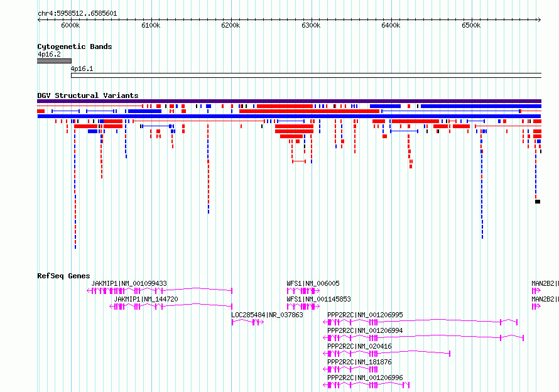Click the WFS1|NM_006005 gene label
This screenshot has width=559, height=392.
click(313, 283)
